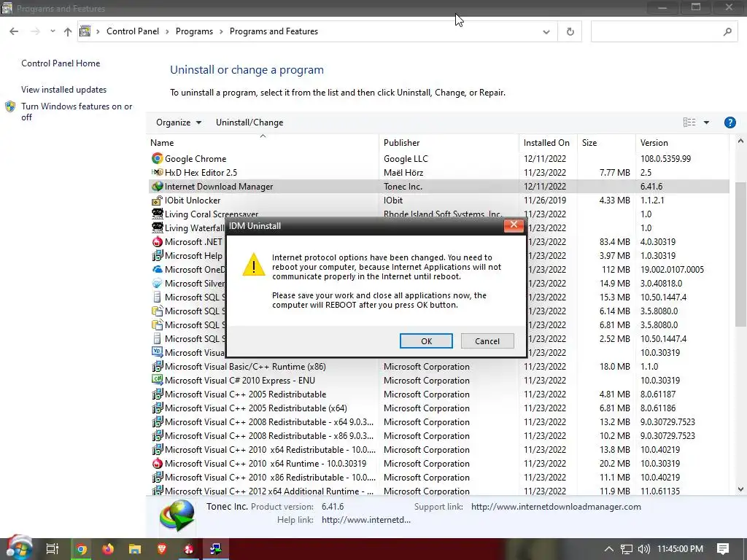Go up one level with the up arrow

click(x=68, y=31)
